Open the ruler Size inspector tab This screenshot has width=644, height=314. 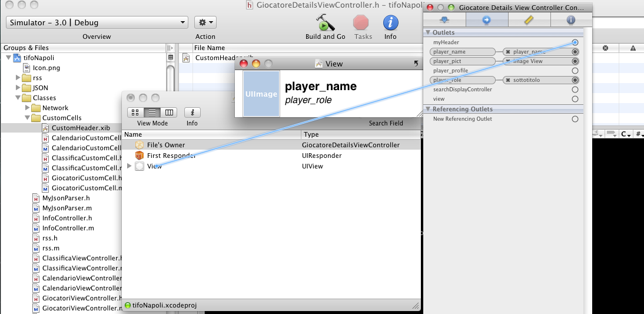coord(529,20)
